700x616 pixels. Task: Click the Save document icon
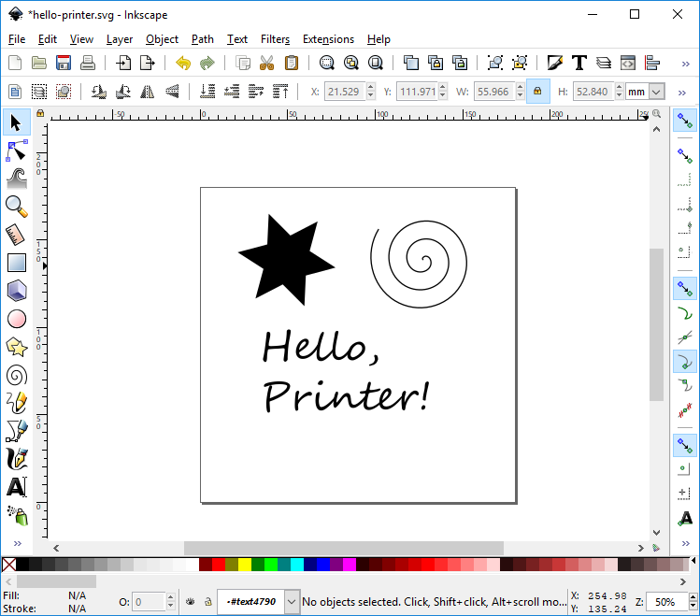point(64,63)
